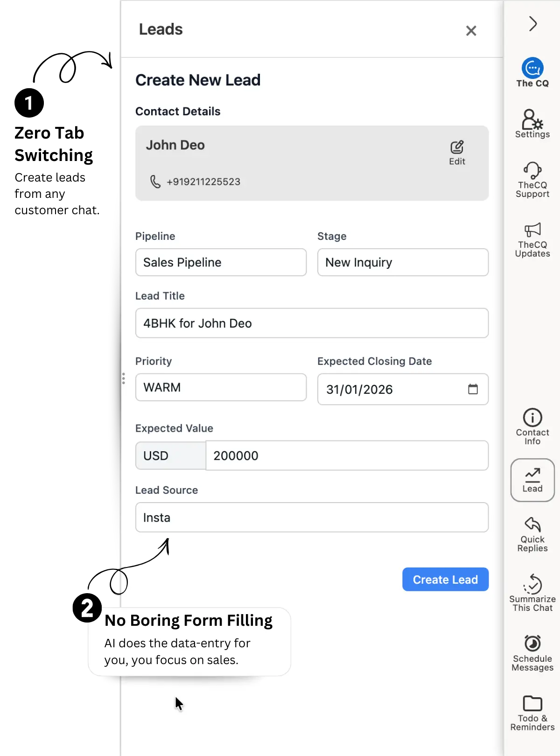Click Summarize This Chat
560x756 pixels.
(532, 590)
